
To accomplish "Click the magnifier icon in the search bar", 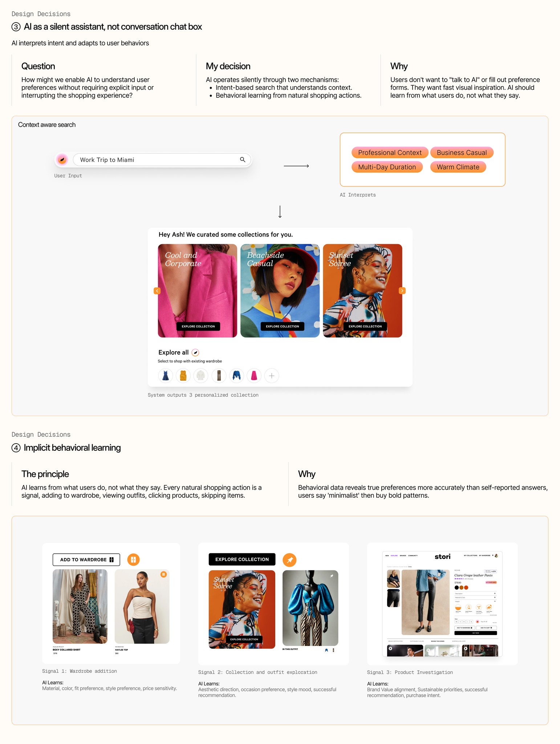I will 243,159.
